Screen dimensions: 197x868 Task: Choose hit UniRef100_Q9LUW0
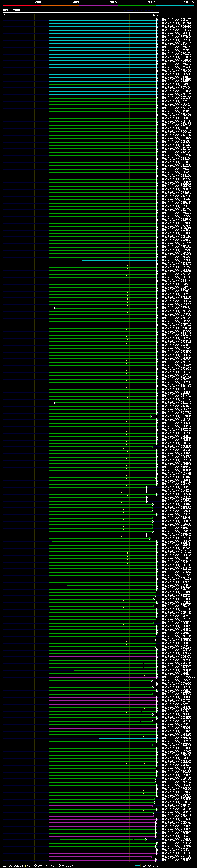177,358
